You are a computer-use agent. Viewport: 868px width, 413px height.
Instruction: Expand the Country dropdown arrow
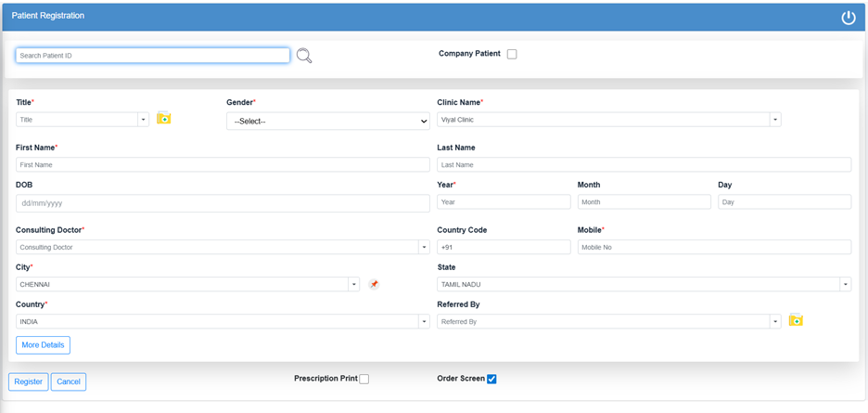[x=424, y=322]
